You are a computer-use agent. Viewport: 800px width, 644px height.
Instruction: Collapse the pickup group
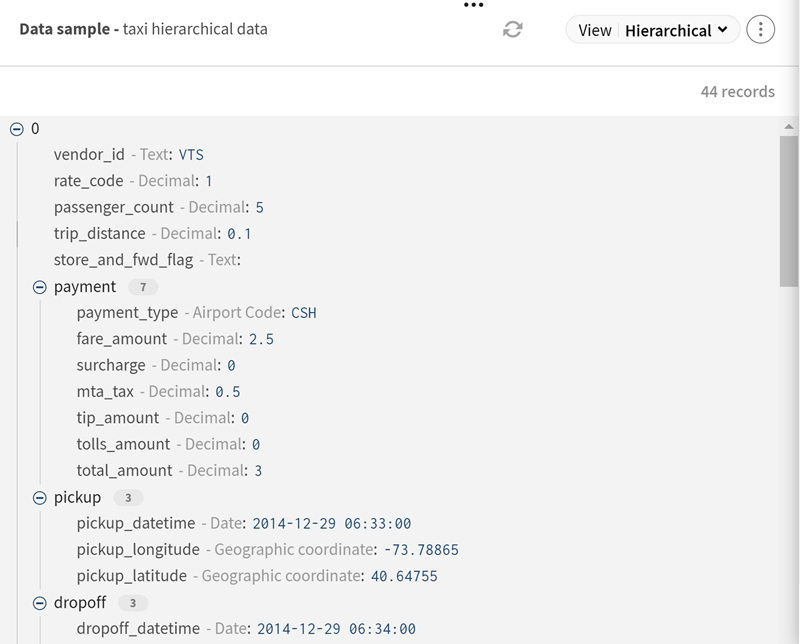(40, 497)
